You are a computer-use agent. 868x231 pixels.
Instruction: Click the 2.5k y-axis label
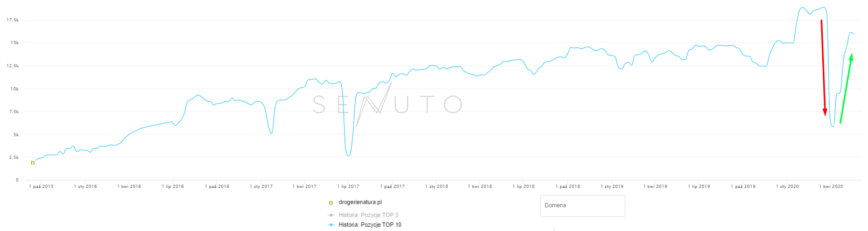tap(13, 157)
